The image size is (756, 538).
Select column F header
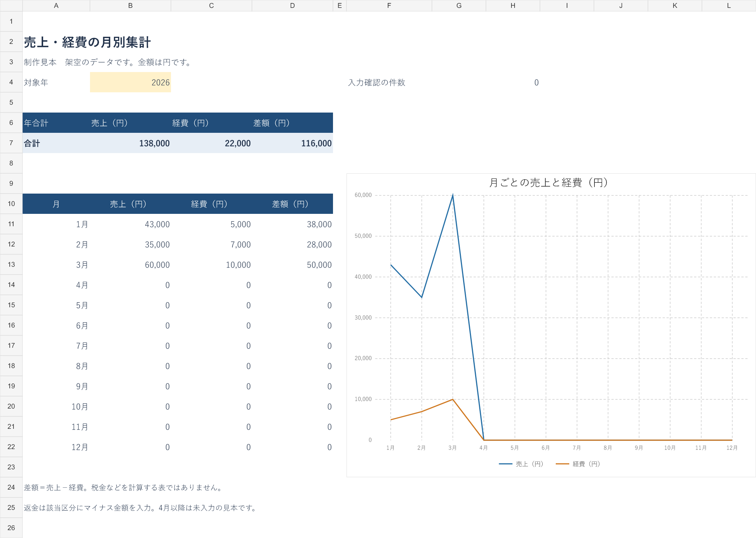pyautogui.click(x=389, y=6)
